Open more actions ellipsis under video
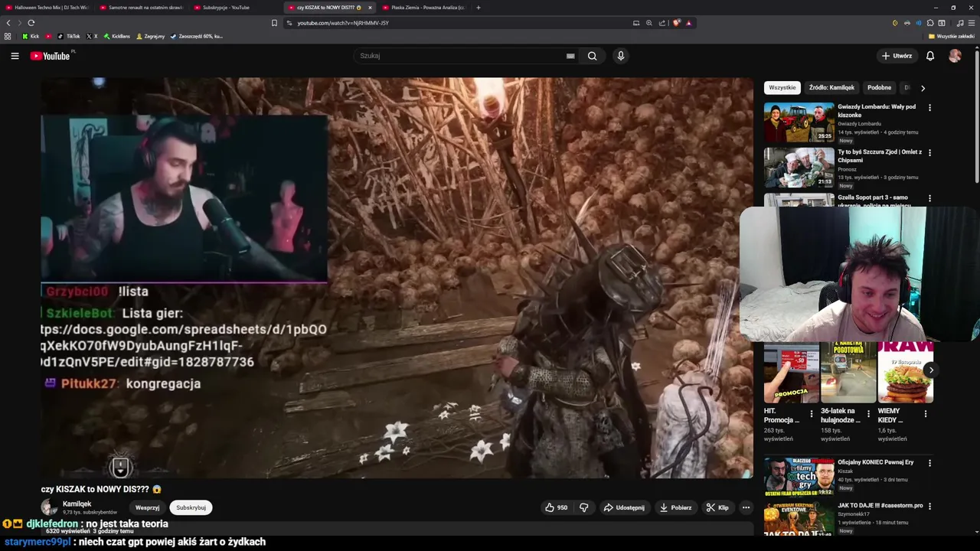This screenshot has height=551, width=980. pyautogui.click(x=746, y=507)
